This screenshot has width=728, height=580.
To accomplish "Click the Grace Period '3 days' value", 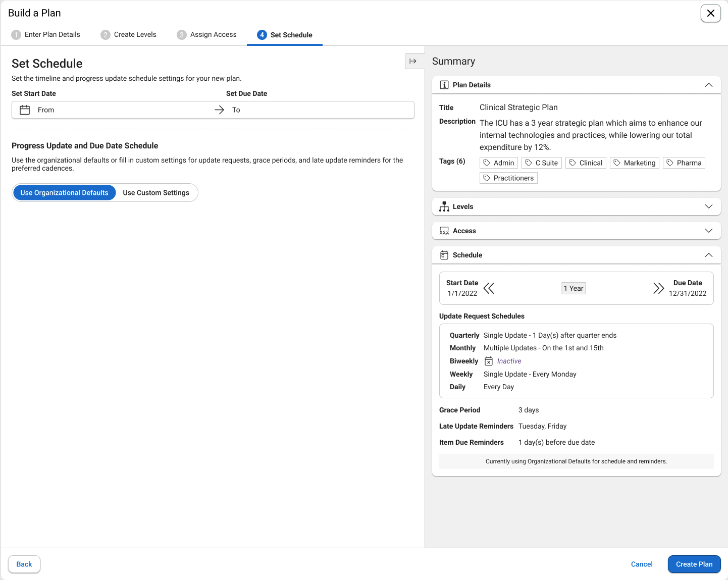I will (529, 410).
